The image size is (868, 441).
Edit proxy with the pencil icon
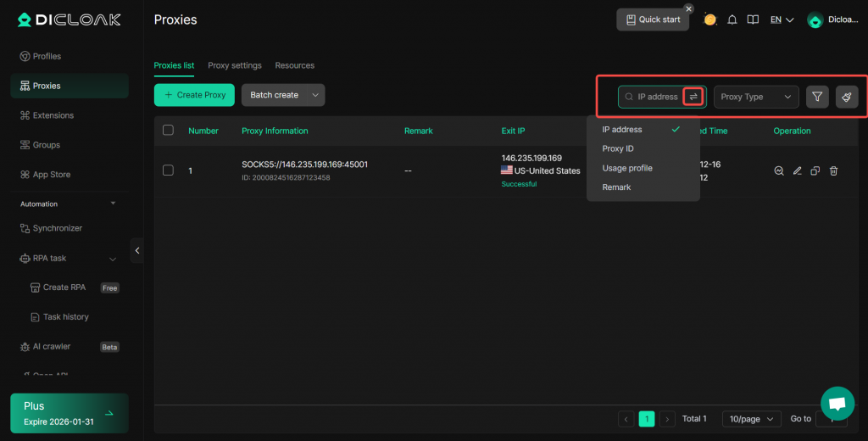click(797, 170)
